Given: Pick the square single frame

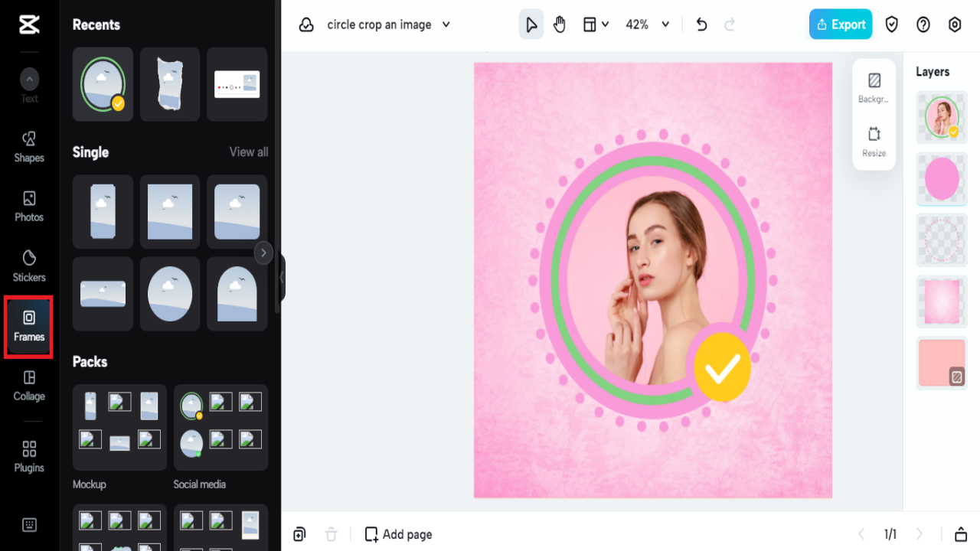Looking at the screenshot, I should [170, 211].
